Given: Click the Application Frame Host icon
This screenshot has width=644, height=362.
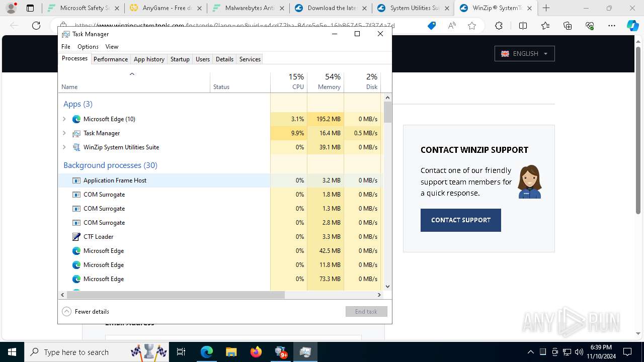Looking at the screenshot, I should point(76,180).
